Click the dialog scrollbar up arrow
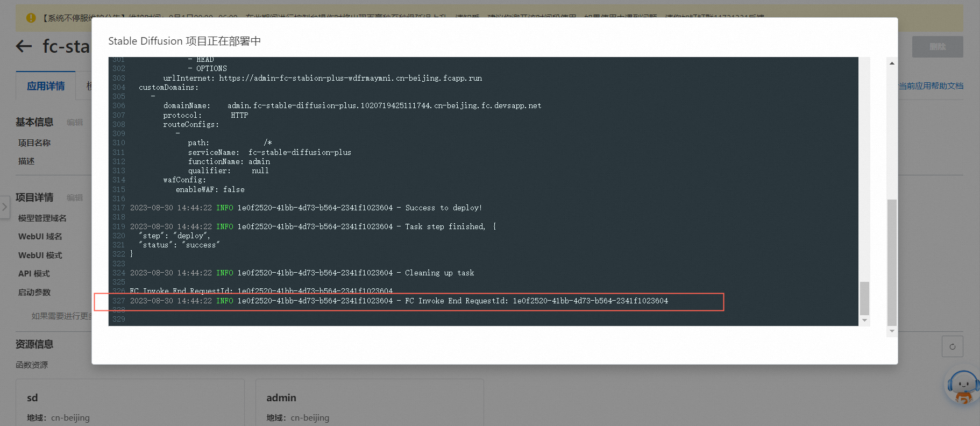 [x=892, y=63]
